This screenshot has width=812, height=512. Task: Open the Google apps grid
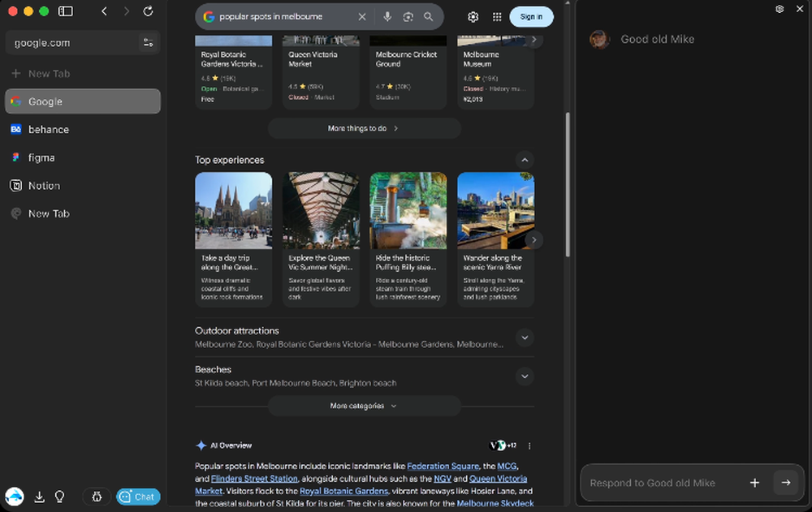tap(497, 16)
